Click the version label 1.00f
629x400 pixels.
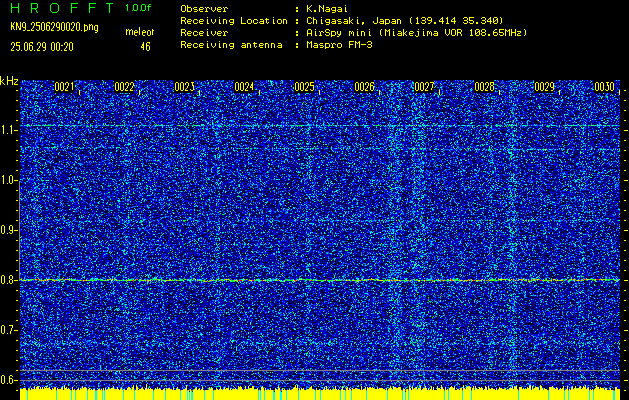pos(138,8)
